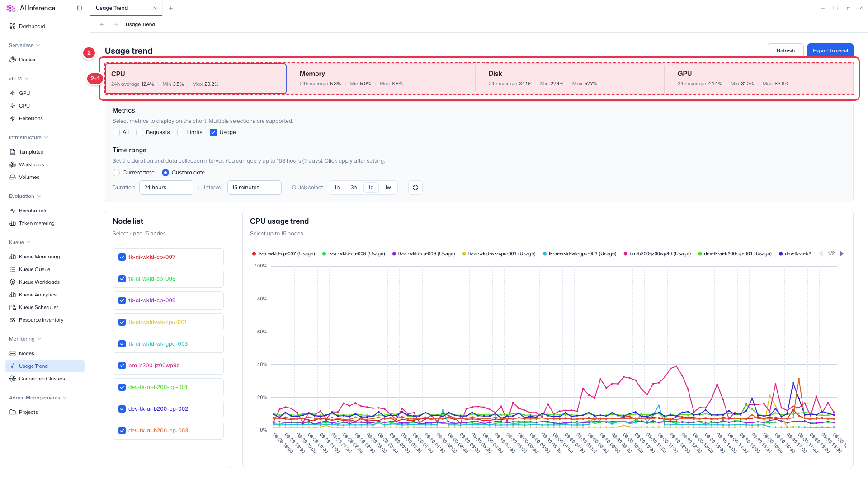Choose 1w quick select range
868x488 pixels.
(388, 188)
